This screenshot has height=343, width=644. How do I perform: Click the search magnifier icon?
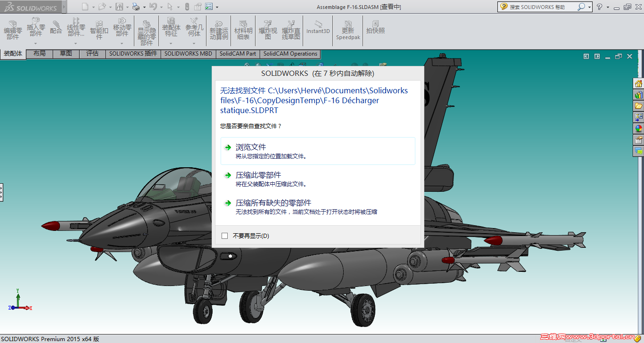click(x=581, y=7)
